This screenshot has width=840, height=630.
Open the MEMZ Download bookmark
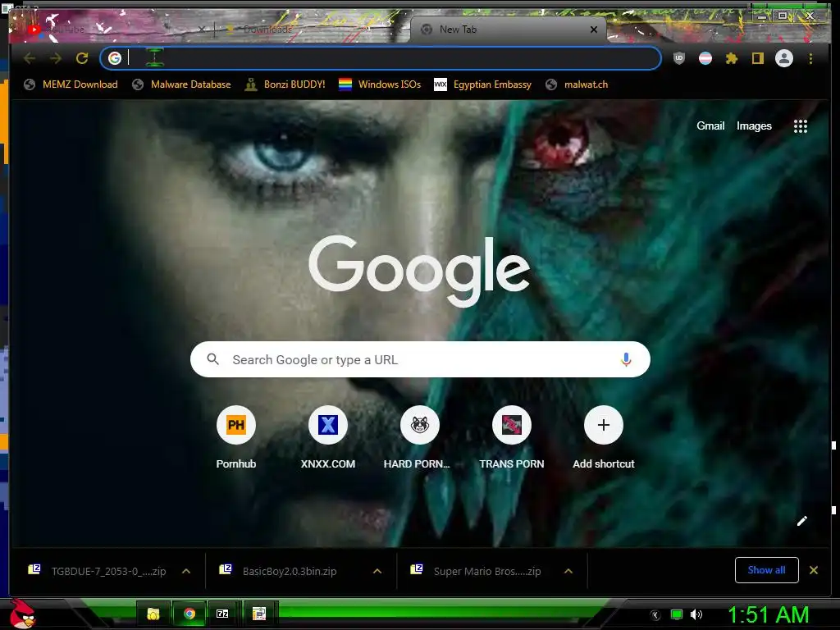[x=71, y=84]
